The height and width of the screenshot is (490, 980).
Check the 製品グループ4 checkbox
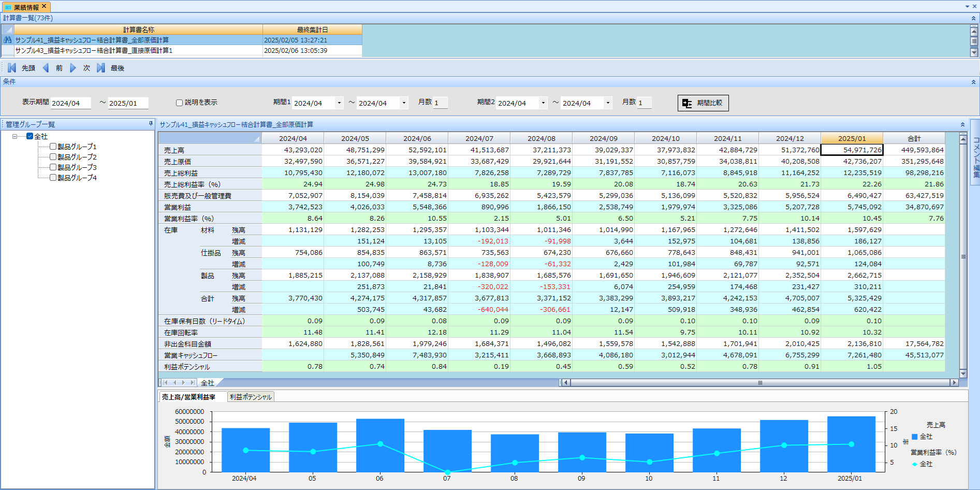pyautogui.click(x=53, y=178)
